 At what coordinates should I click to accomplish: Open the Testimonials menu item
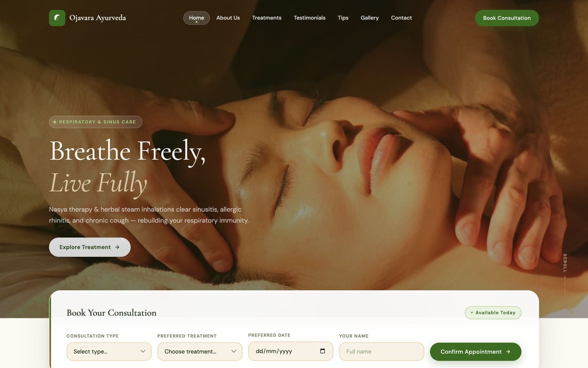[310, 18]
